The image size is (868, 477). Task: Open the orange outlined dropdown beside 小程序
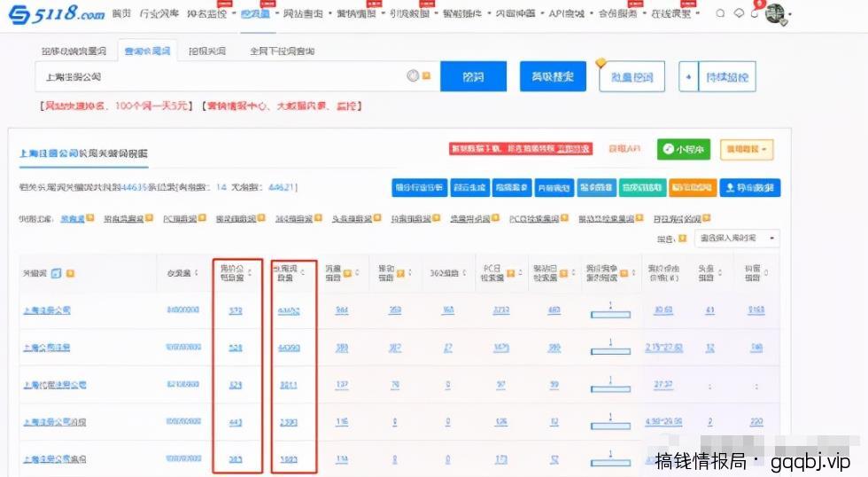[x=746, y=149]
